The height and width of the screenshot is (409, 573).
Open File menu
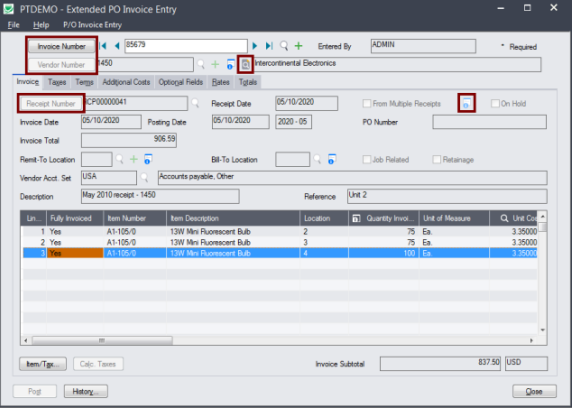tap(14, 25)
